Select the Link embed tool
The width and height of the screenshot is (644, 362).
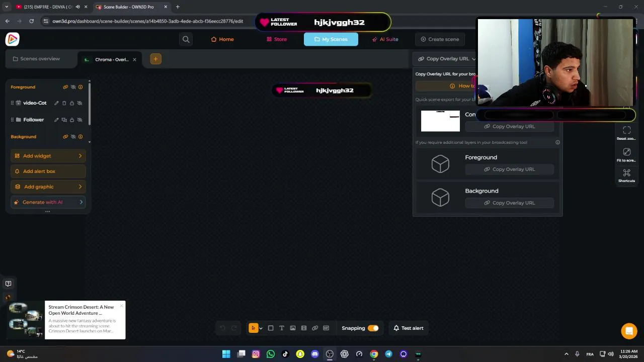(x=315, y=328)
